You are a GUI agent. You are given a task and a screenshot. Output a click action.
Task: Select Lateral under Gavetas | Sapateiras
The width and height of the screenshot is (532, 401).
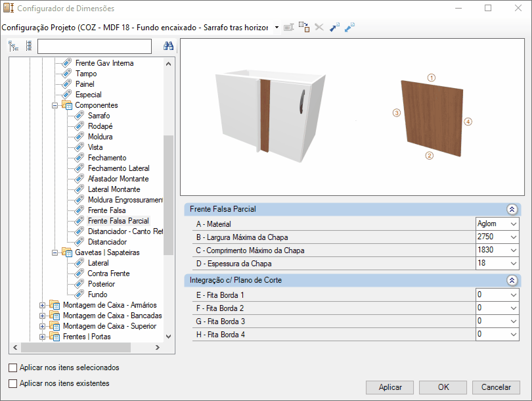click(x=99, y=263)
